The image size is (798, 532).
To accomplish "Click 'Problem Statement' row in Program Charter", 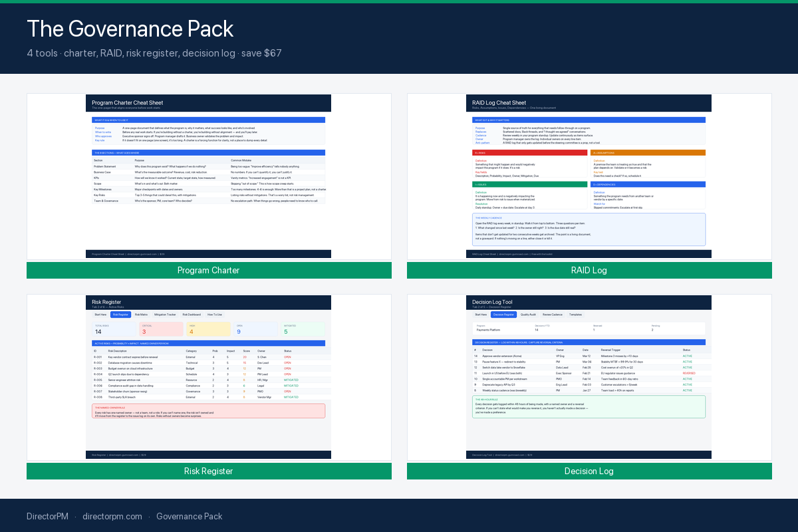I will [209, 166].
